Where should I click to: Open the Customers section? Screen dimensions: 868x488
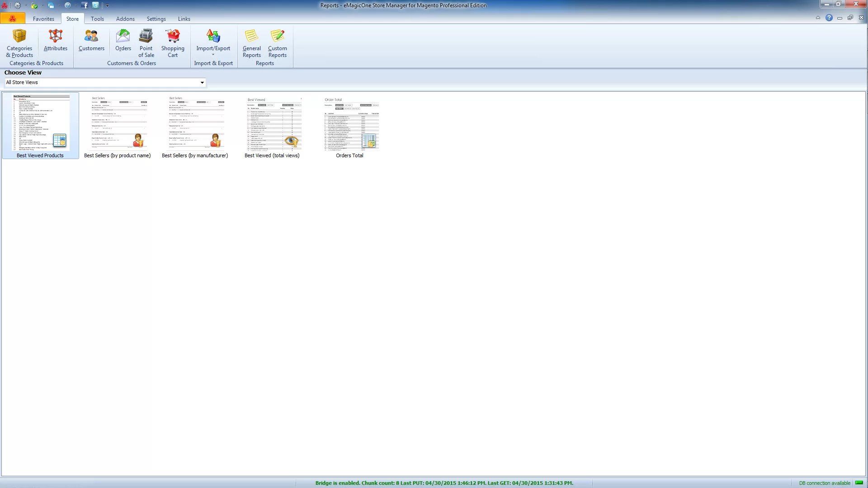pos(91,40)
